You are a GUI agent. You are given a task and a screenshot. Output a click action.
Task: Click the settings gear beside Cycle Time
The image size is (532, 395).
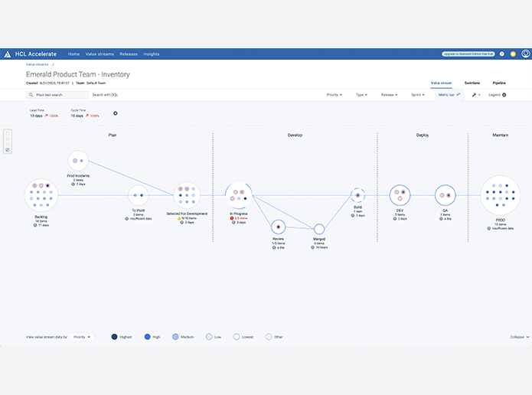(x=116, y=113)
